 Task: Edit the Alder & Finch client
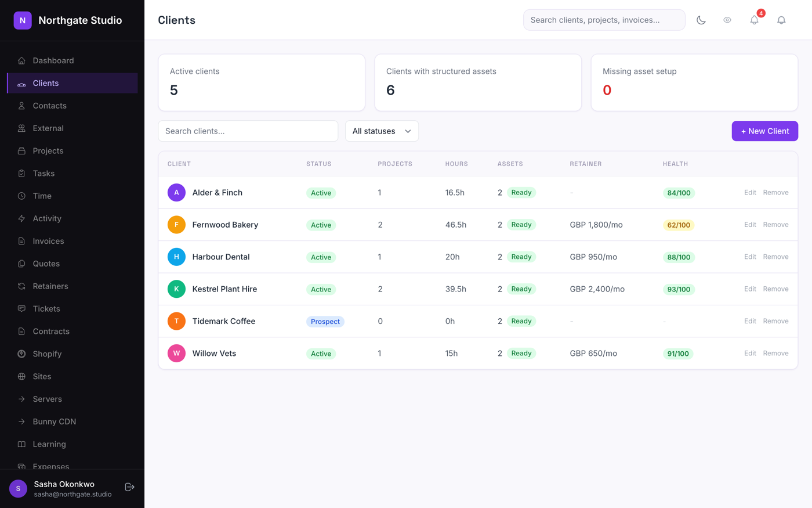coord(750,193)
